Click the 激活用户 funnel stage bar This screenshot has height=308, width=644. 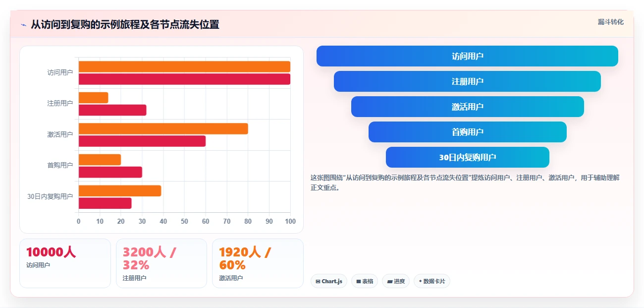467,107
